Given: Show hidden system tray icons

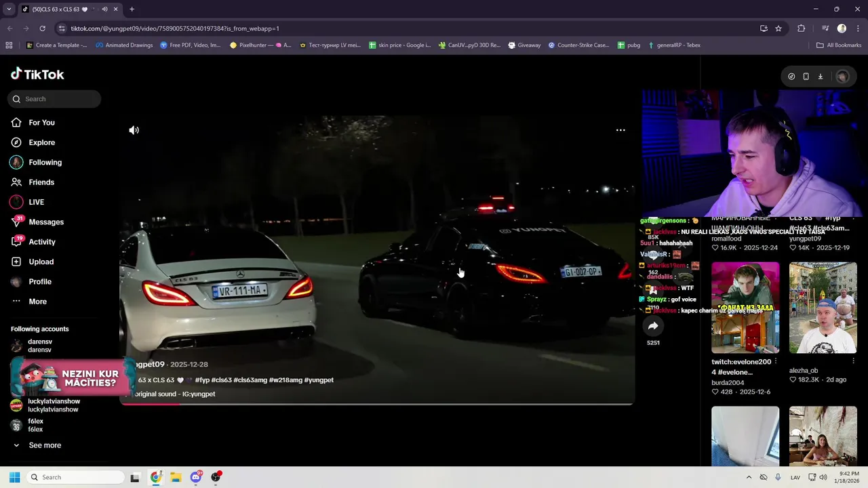Looking at the screenshot, I should 749,477.
